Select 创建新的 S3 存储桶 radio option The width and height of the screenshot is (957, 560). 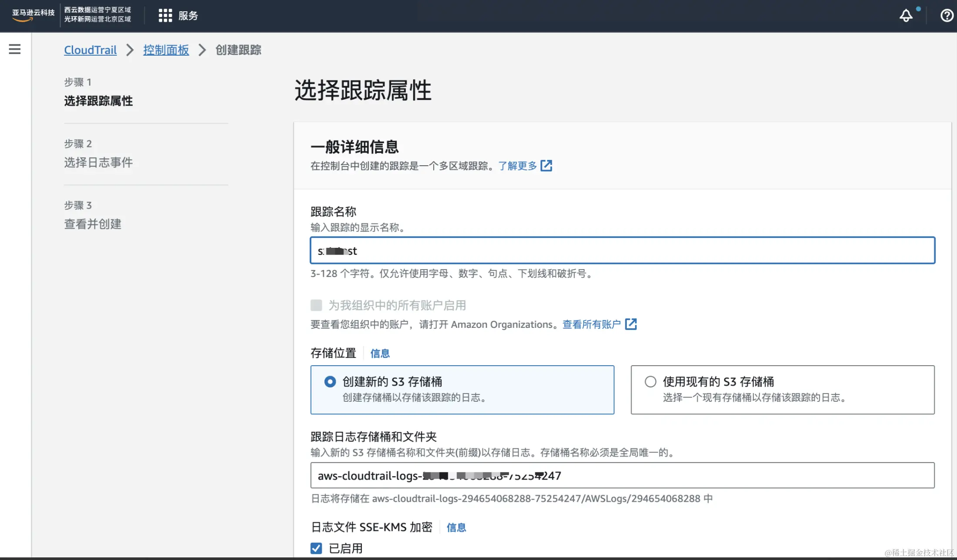(x=330, y=382)
